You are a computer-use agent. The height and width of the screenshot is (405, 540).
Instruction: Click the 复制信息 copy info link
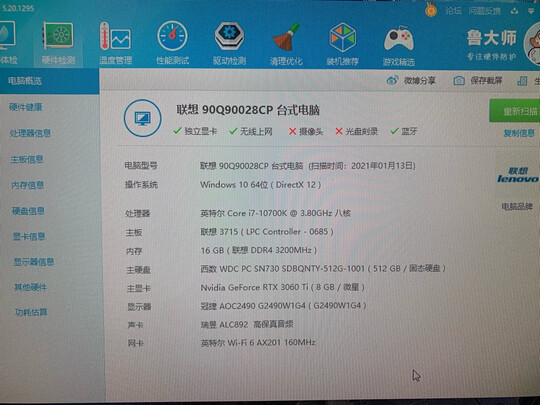[519, 133]
